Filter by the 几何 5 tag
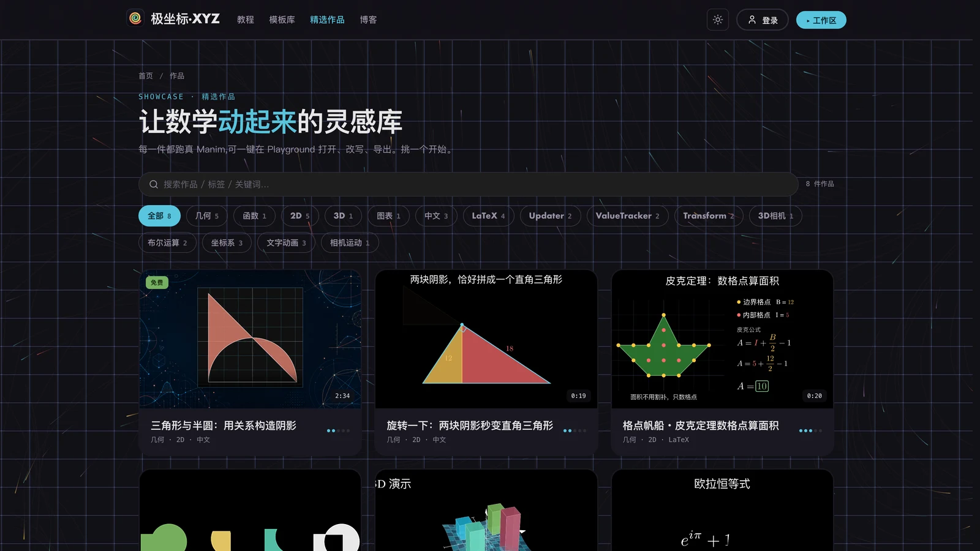 click(206, 216)
